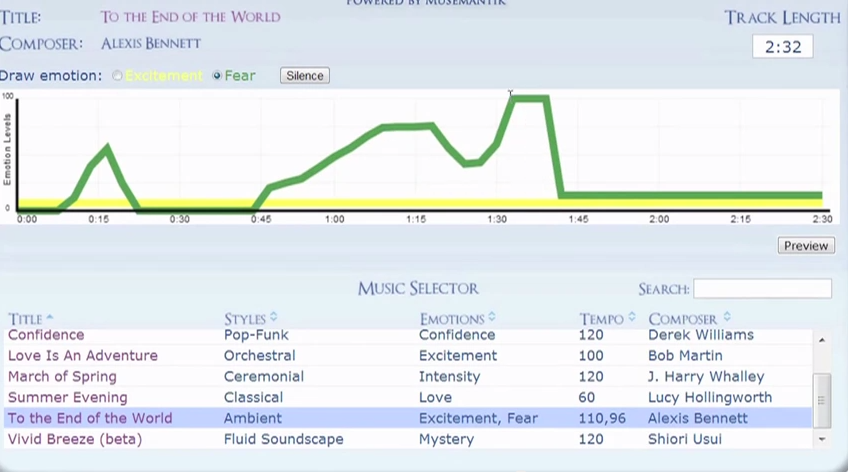The image size is (848, 472).
Task: Select the 'March of Spring' track
Action: coord(62,377)
